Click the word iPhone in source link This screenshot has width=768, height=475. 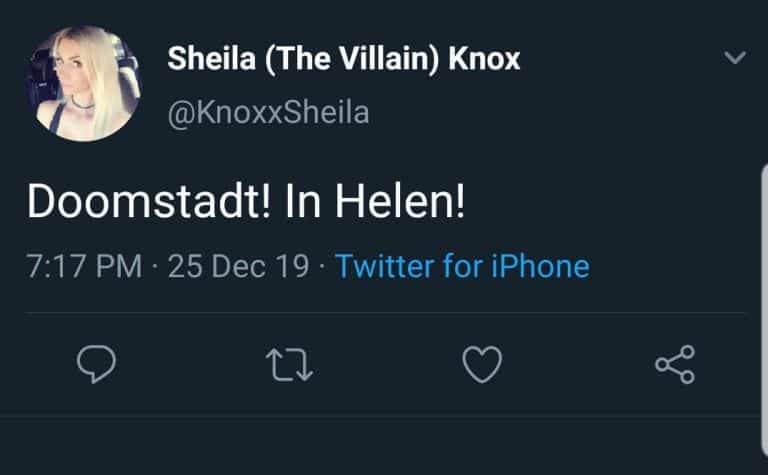click(540, 266)
